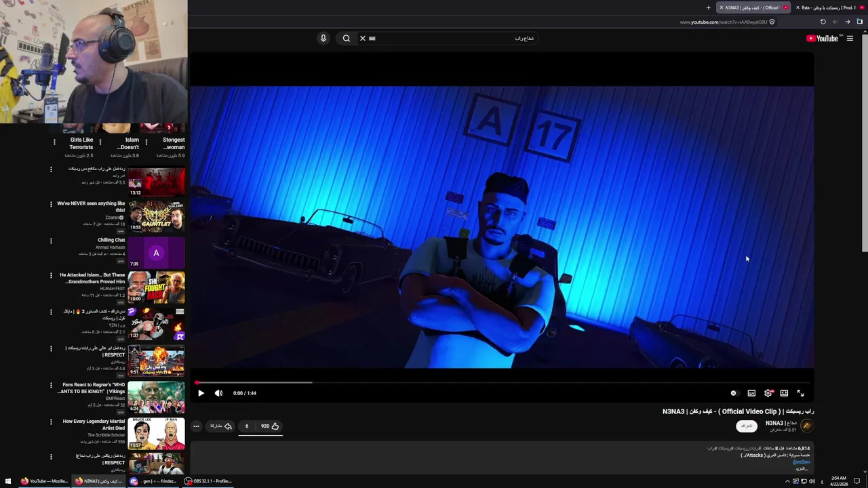Open 'How Every Legendary Martial Artist Died' video

[94, 424]
